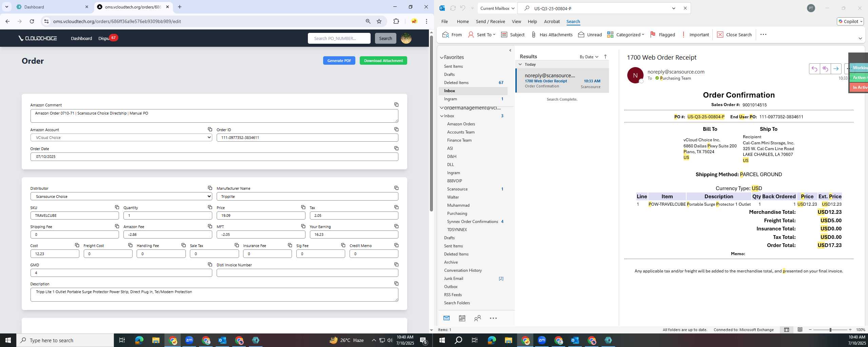Click the Generate PDF button
This screenshot has width=868, height=347.
tap(339, 61)
